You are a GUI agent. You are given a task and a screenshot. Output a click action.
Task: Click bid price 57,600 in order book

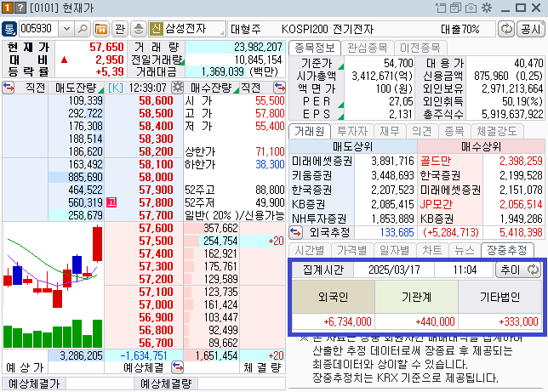click(x=156, y=228)
